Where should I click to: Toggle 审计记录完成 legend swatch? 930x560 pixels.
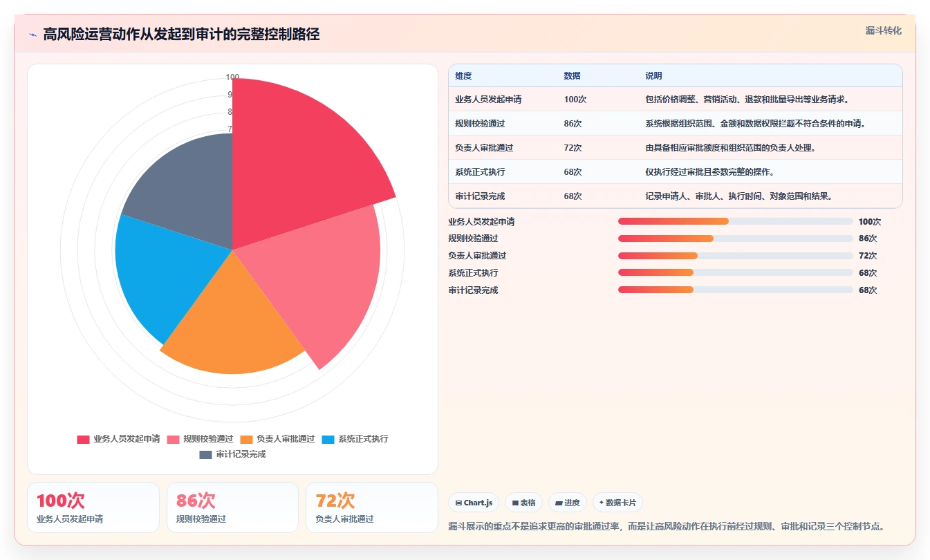pos(206,454)
